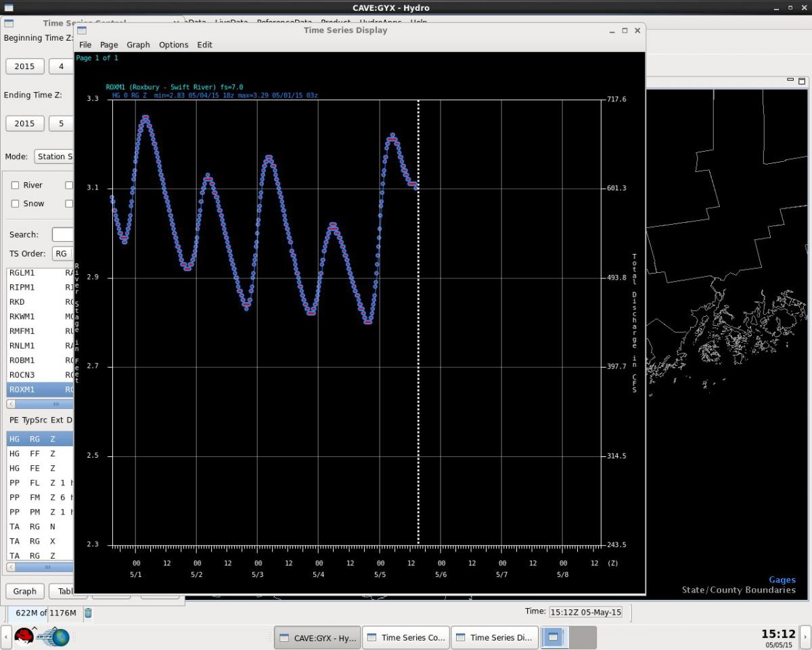Select the workspace switcher second desktop

583,637
